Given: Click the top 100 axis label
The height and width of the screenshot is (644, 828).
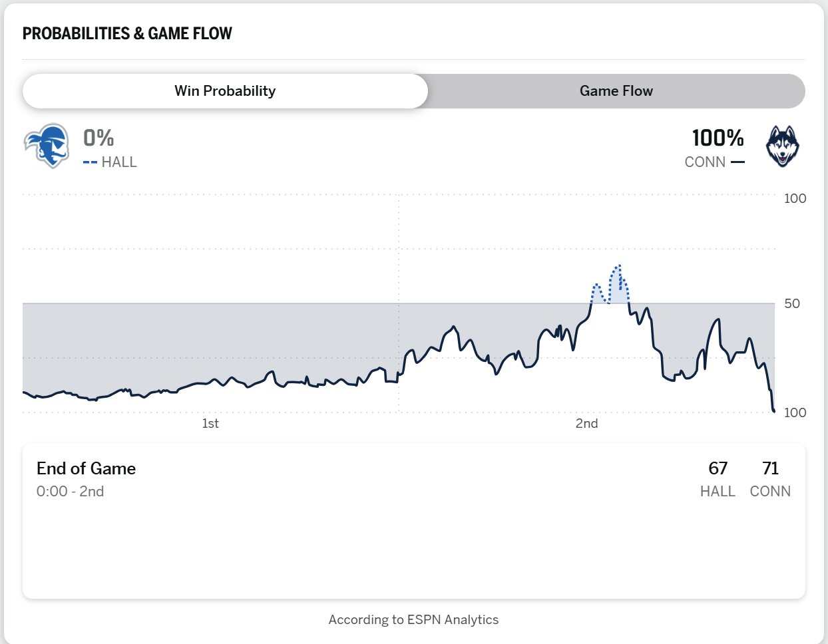Looking at the screenshot, I should point(795,198).
